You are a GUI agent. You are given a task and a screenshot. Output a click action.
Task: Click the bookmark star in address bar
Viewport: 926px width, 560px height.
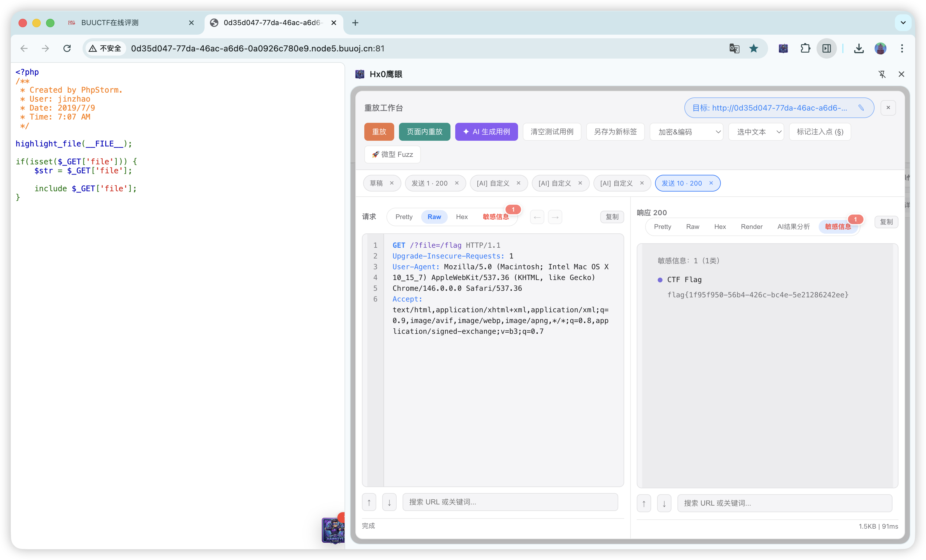coord(753,48)
